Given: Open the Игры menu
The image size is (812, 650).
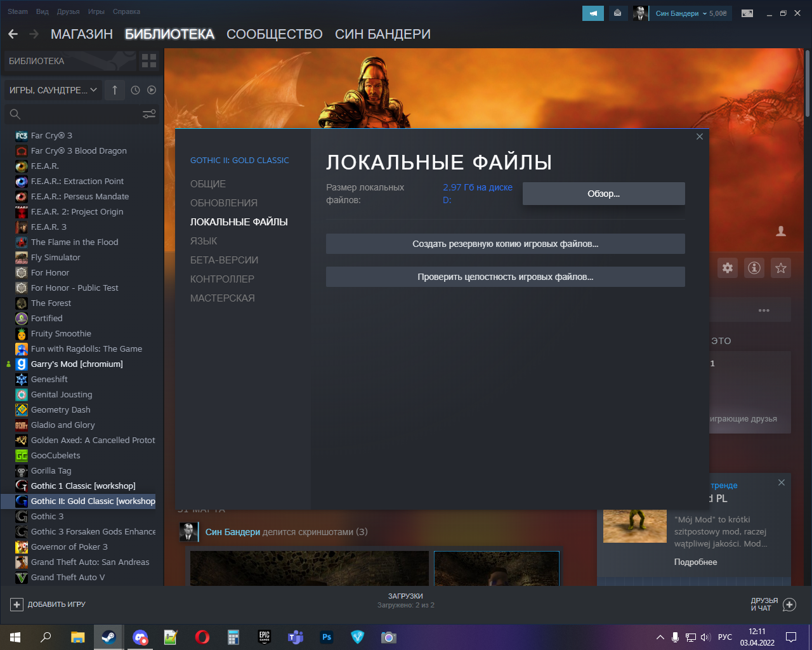Looking at the screenshot, I should [x=96, y=11].
